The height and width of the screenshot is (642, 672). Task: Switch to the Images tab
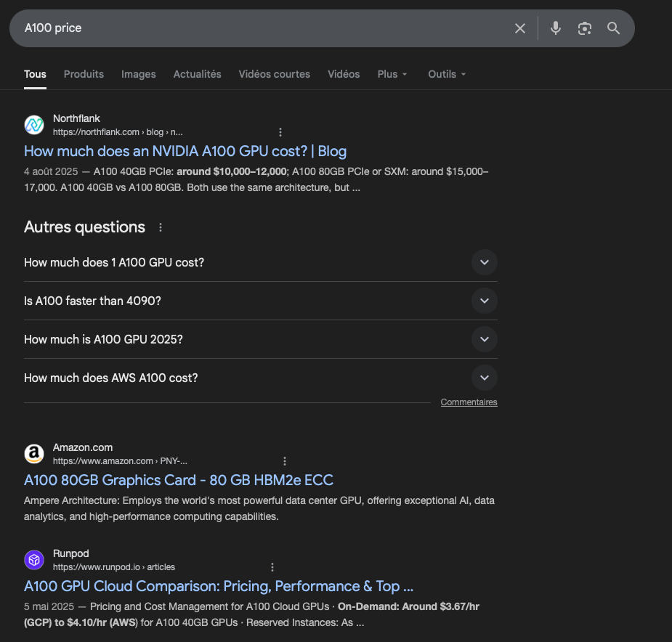(139, 74)
